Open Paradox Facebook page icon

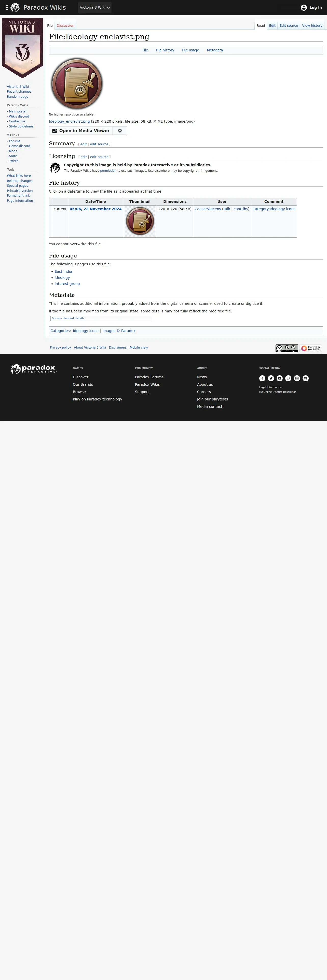coord(262,378)
